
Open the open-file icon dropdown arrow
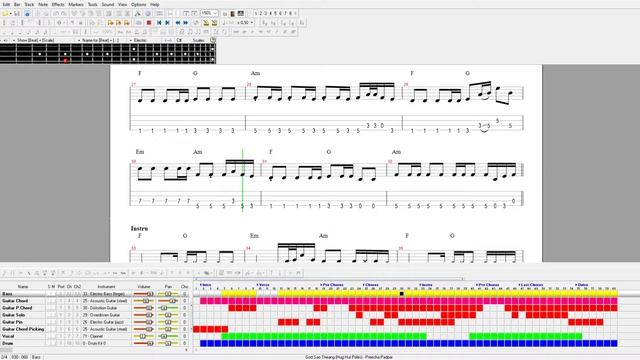[11, 13]
